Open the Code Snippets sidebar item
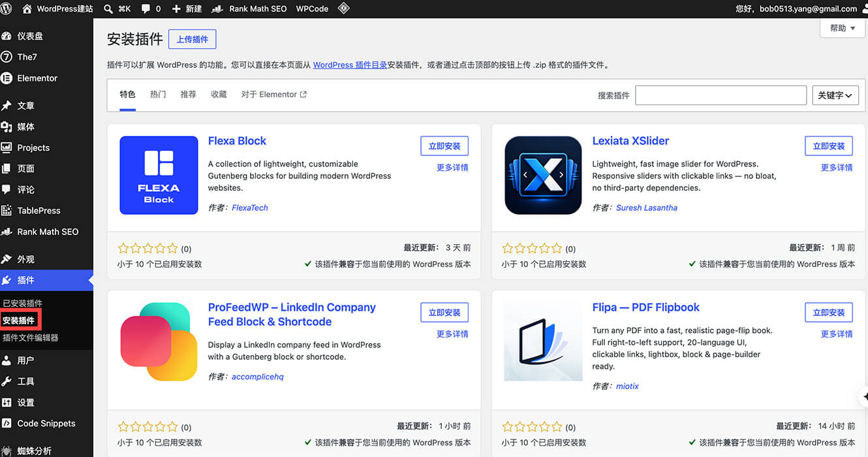The image size is (868, 457). [x=46, y=423]
